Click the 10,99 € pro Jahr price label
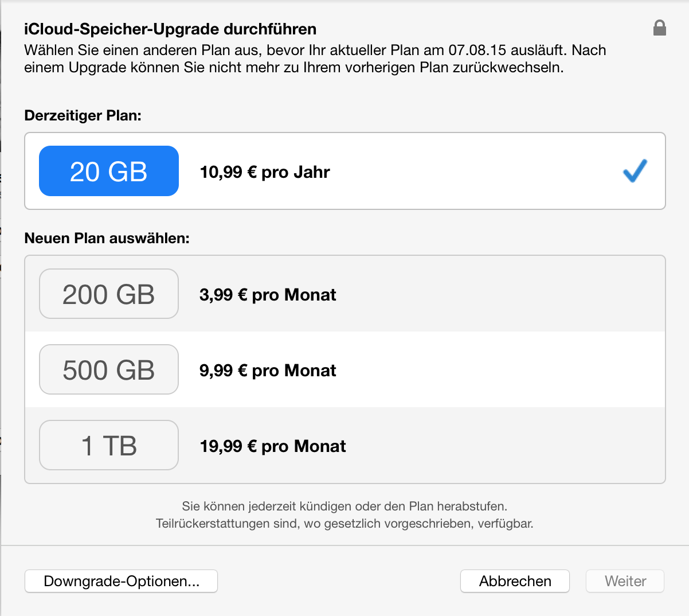 265,172
